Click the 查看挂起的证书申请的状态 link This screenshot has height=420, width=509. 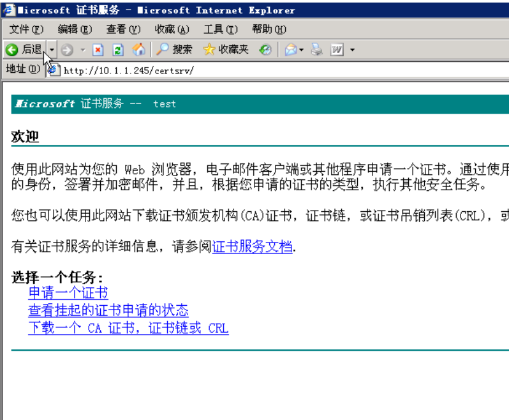(x=108, y=310)
